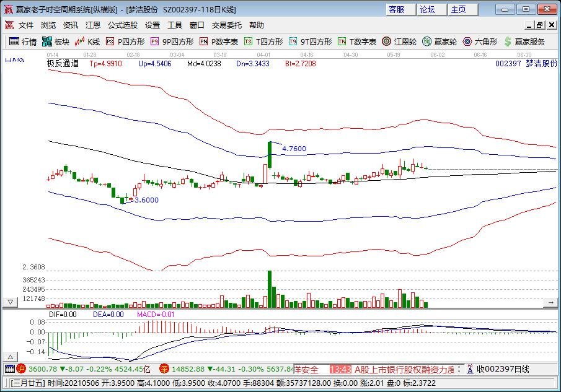
Task: Click the 收002397日线 status text
Action: point(503,369)
